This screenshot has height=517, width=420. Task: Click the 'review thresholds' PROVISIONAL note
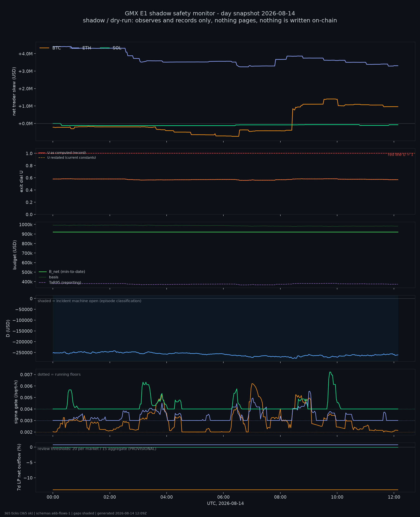click(x=97, y=449)
